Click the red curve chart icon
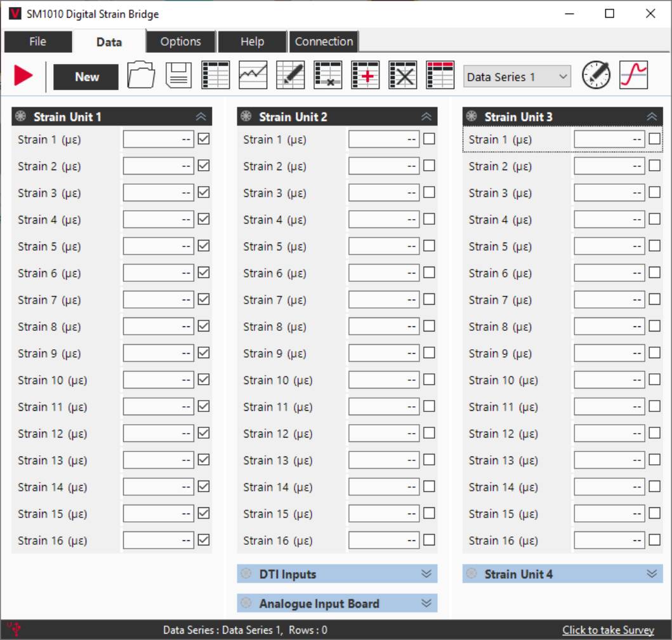This screenshot has width=672, height=640. click(x=633, y=76)
